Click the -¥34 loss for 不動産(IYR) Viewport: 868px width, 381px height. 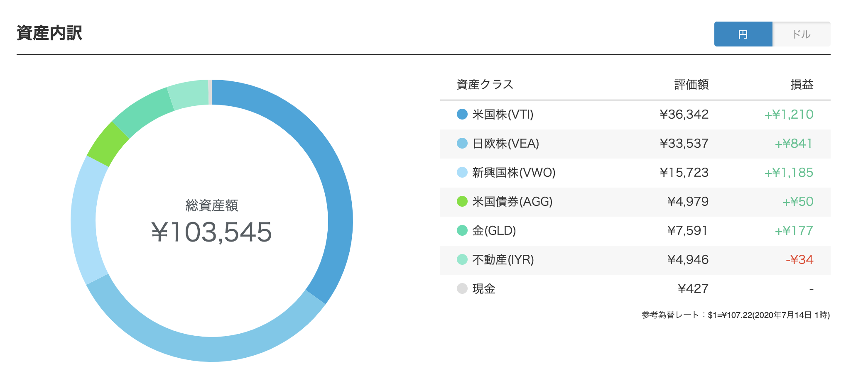(x=799, y=259)
